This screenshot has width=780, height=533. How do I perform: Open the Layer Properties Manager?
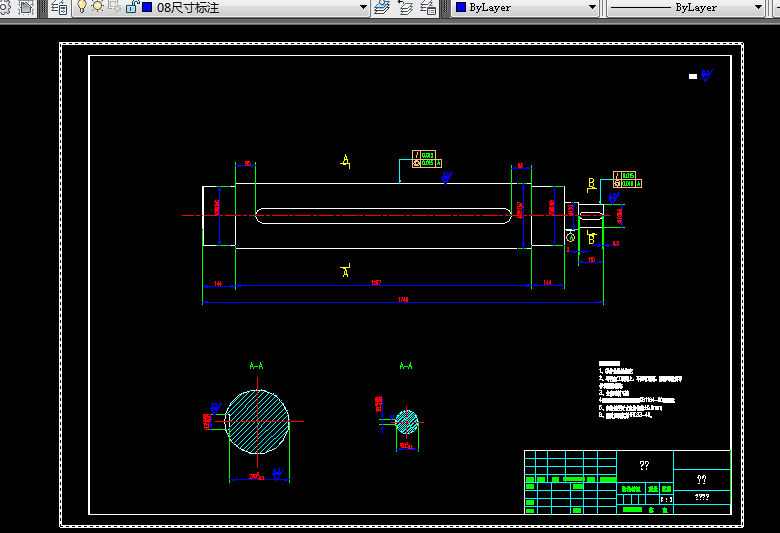(x=60, y=7)
